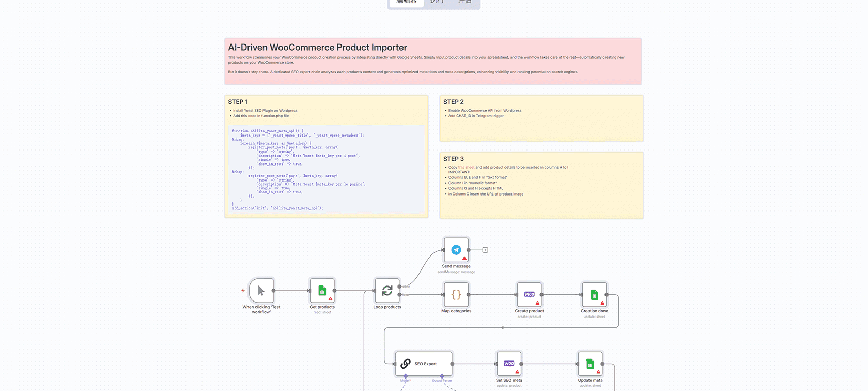The image size is (868, 391).
Task: Switch to the 执行 executions tab
Action: 437,2
